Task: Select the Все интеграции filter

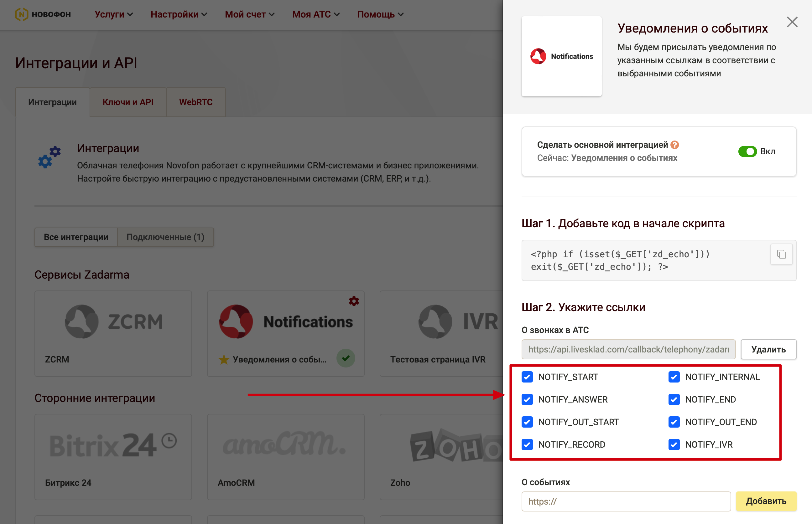Action: [76, 237]
